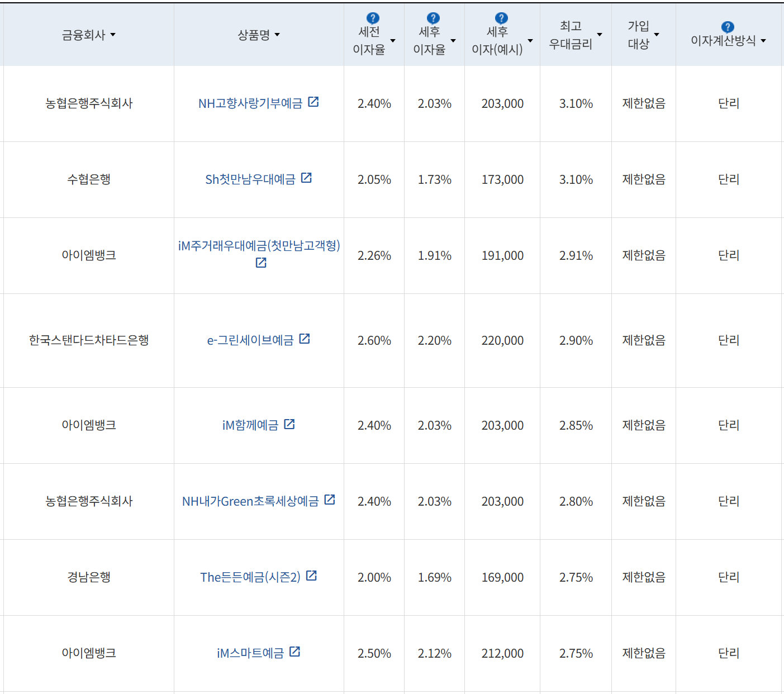Click 한국스탠다드차타드은행 company cell
The image size is (784, 694).
[x=89, y=340]
